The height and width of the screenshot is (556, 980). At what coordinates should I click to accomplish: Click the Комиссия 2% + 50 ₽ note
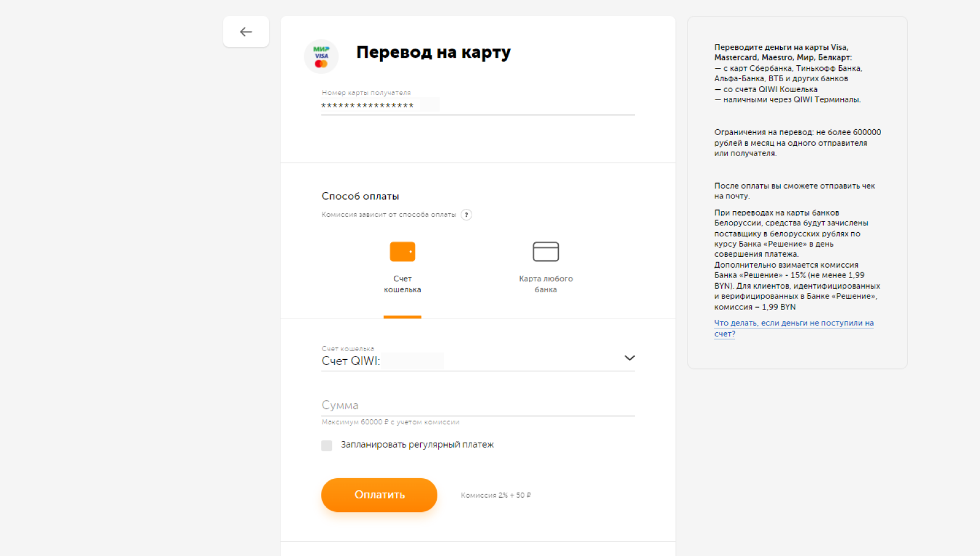pyautogui.click(x=496, y=495)
